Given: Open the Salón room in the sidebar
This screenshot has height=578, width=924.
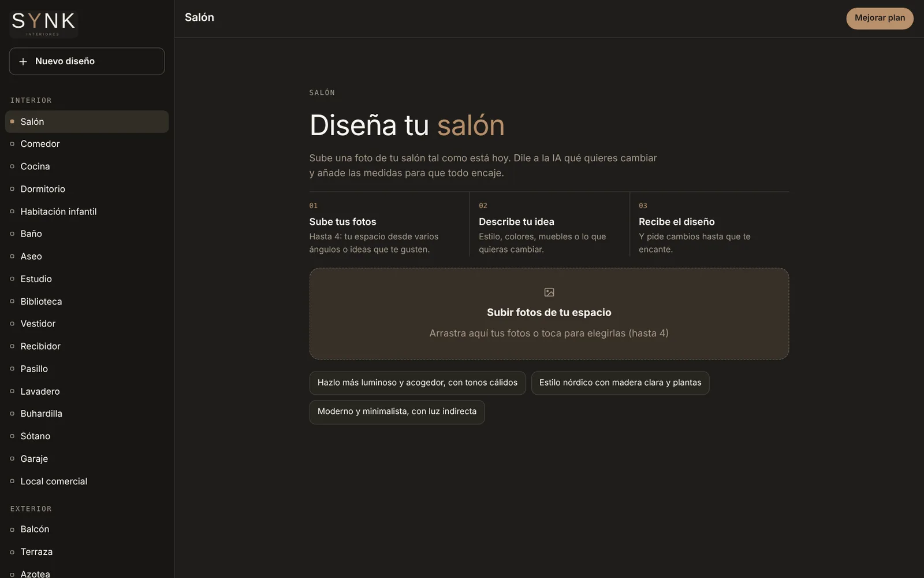Looking at the screenshot, I should point(87,121).
